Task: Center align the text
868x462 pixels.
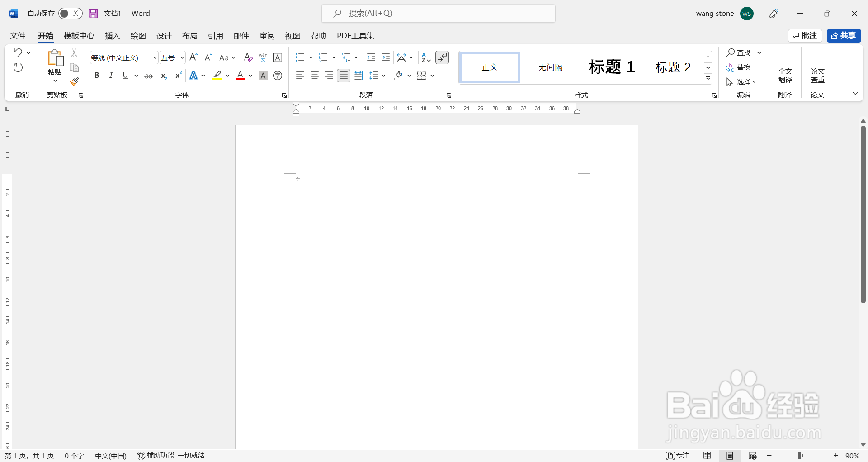Action: [x=315, y=76]
